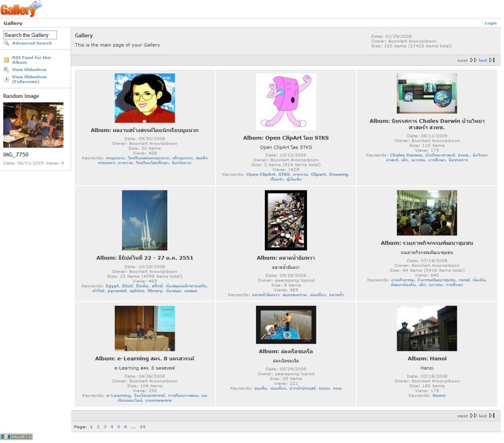Open the Advanced Search link
The height and width of the screenshot is (443, 504).
(x=31, y=43)
